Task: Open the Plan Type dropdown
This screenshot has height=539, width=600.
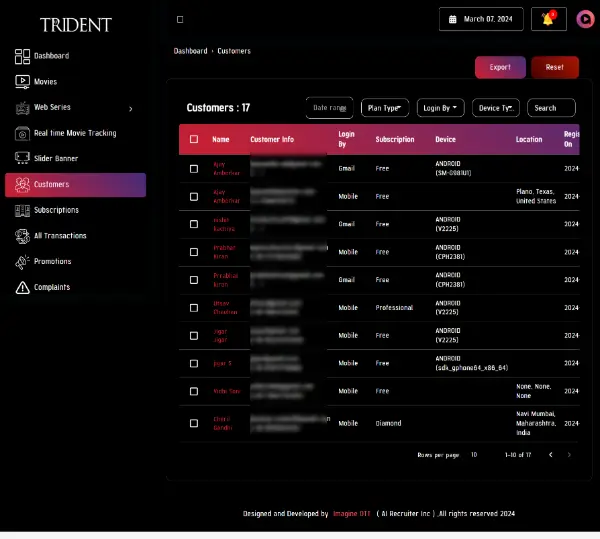Action: click(x=385, y=108)
